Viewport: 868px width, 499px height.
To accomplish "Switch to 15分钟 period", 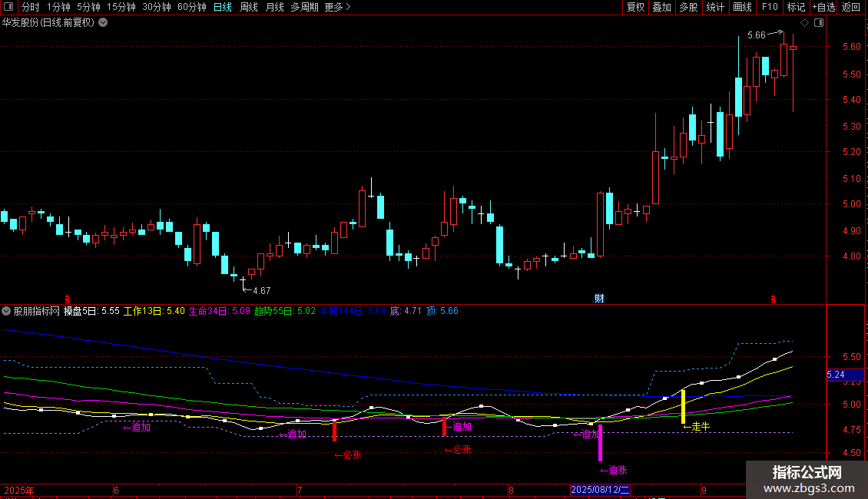I will pos(121,7).
